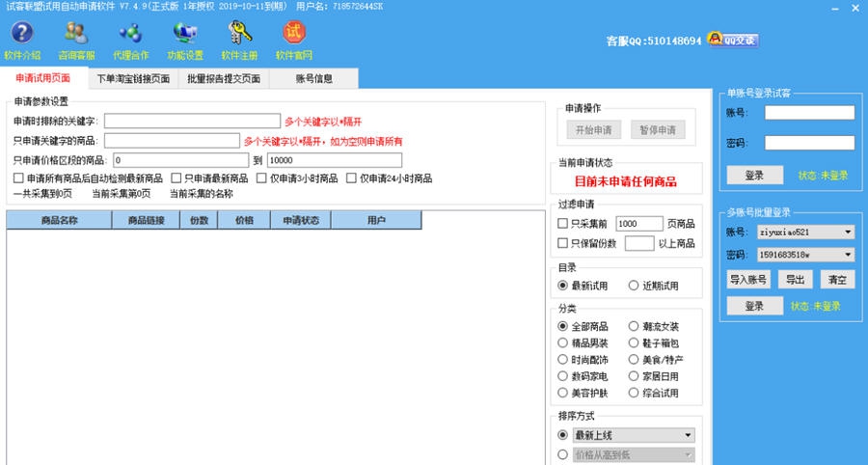Open the 软件官网 red icon
The image size is (868, 465).
click(294, 33)
